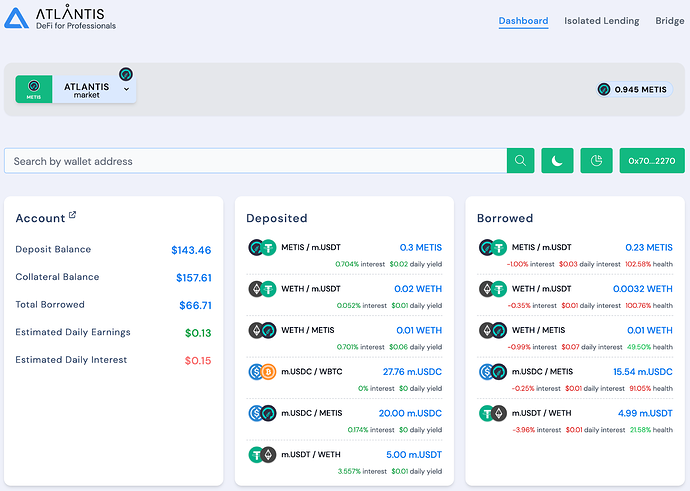Select the 15.54 m.USDC borrowed amount
The width and height of the screenshot is (690, 491).
click(643, 372)
